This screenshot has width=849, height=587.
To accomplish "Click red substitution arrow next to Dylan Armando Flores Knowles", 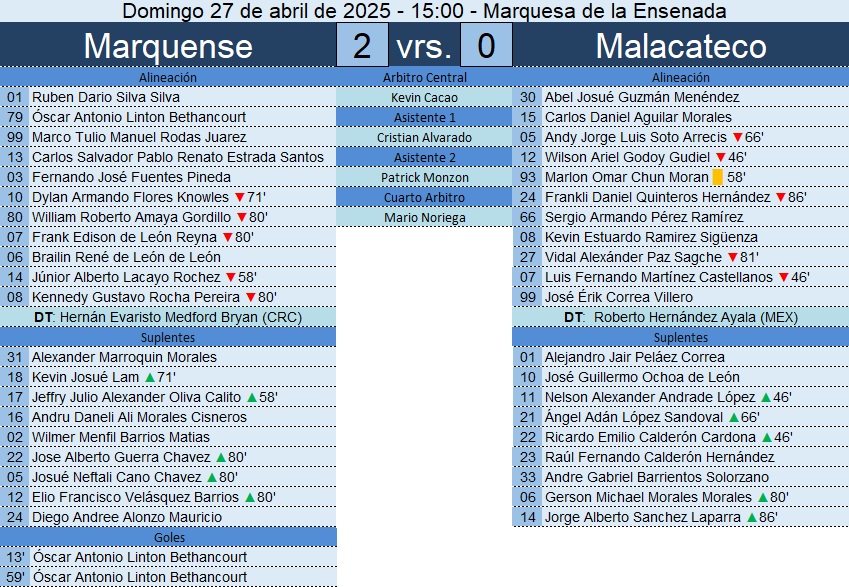I will point(239,198).
